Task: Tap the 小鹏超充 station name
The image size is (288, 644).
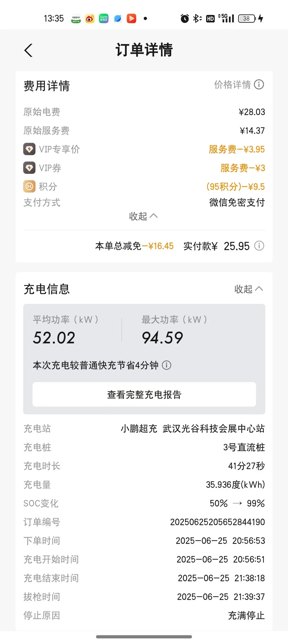Action: coord(139,429)
